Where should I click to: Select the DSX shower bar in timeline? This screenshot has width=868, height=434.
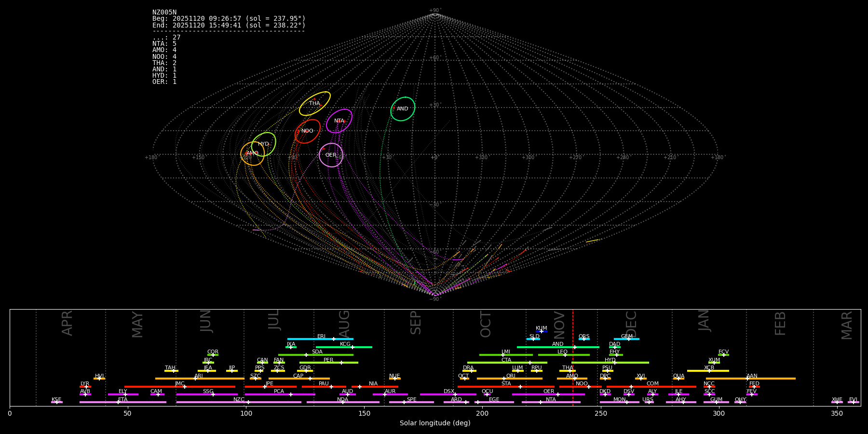click(448, 394)
